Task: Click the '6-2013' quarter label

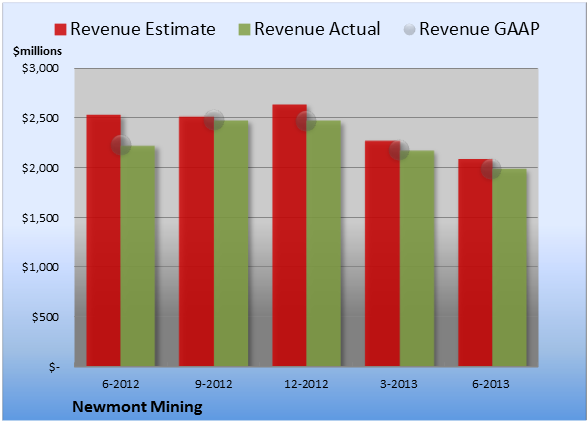Action: (x=491, y=384)
